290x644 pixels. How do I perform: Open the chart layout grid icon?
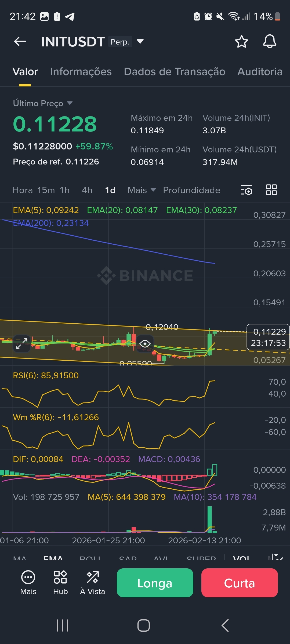[x=271, y=190]
